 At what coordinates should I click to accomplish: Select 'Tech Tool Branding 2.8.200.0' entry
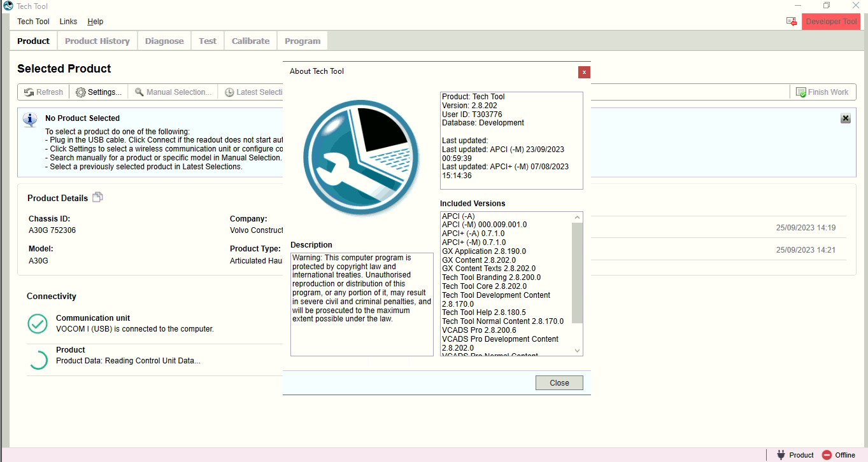tap(491, 277)
